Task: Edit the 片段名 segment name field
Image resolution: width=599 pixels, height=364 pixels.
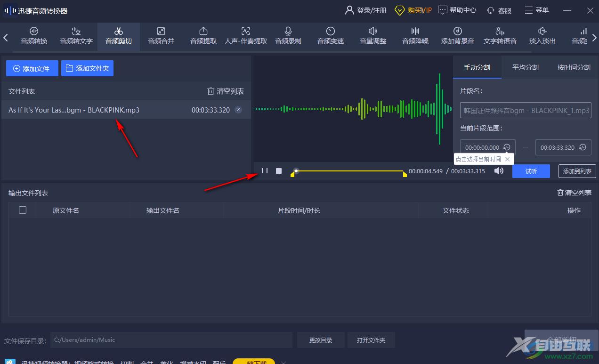Action: point(526,111)
